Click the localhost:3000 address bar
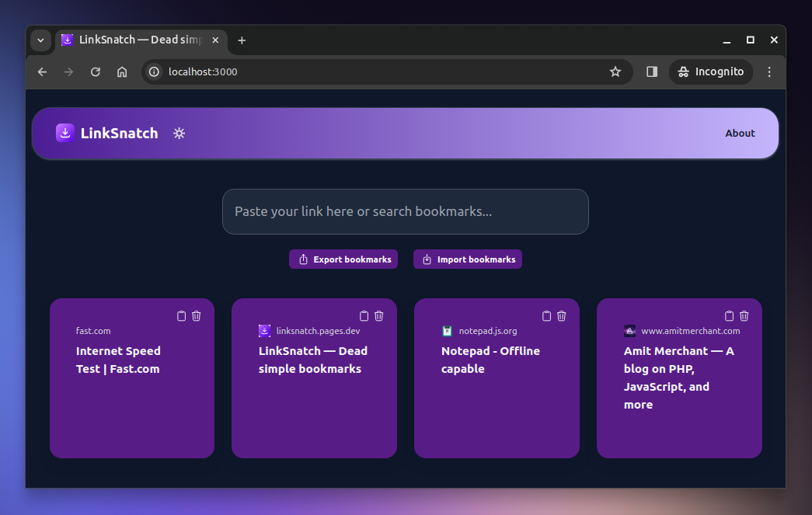812x515 pixels. click(x=387, y=72)
